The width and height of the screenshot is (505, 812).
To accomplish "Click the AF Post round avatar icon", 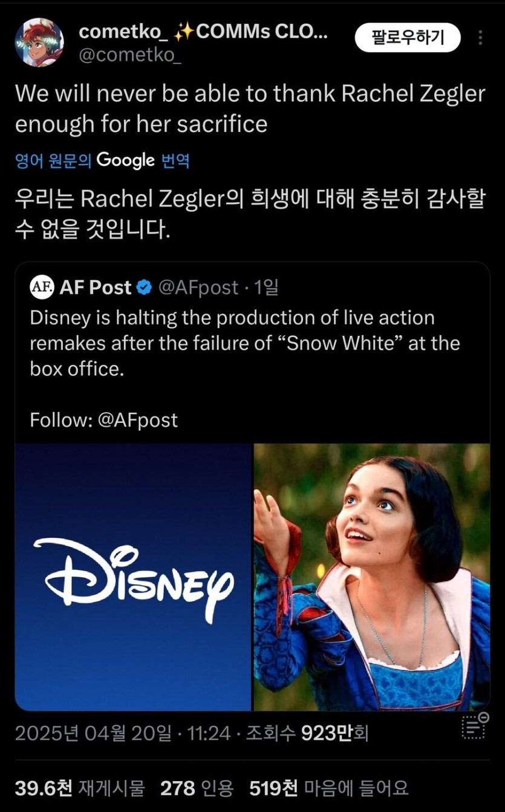I will (42, 287).
